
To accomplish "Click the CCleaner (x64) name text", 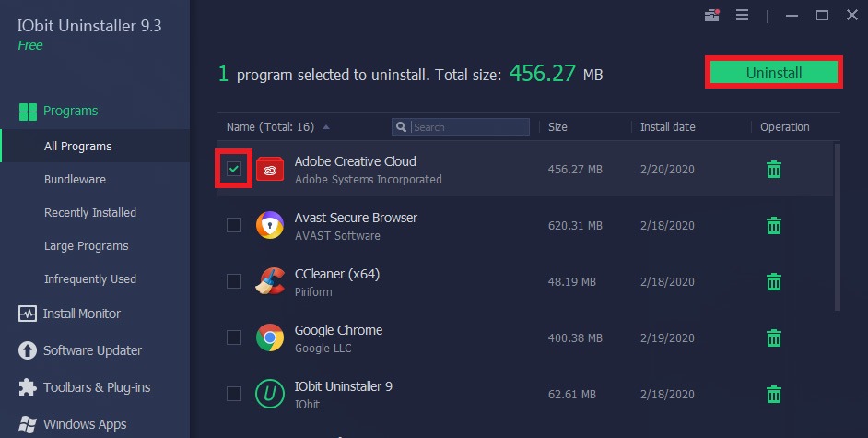I will click(x=337, y=274).
